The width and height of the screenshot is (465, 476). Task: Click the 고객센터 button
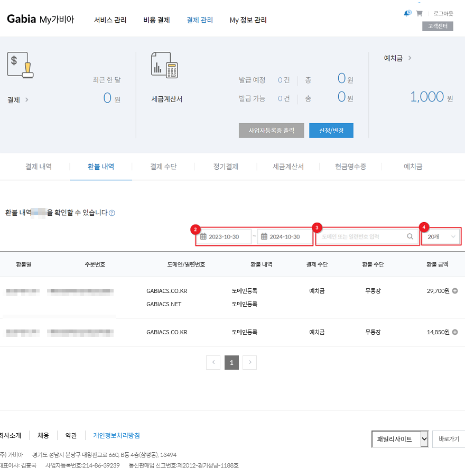click(438, 26)
